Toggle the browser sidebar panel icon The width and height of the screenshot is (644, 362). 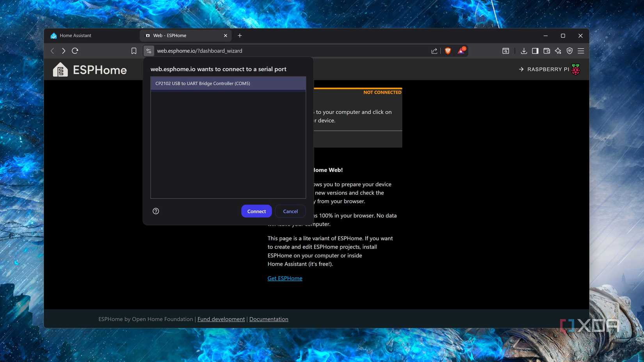(x=535, y=51)
